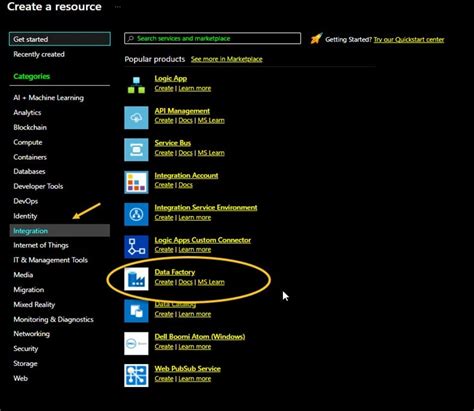Select Internet of Things category
The width and height of the screenshot is (474, 411).
point(41,245)
